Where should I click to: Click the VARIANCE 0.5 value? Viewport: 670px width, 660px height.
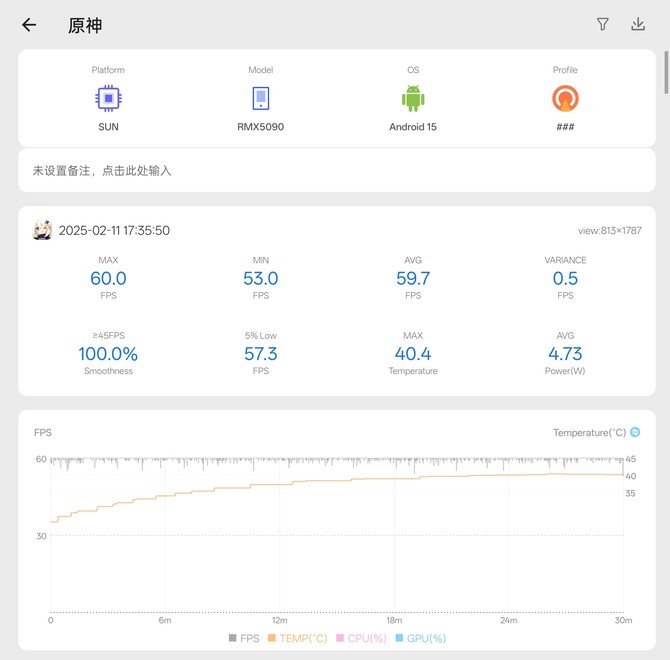pyautogui.click(x=565, y=279)
